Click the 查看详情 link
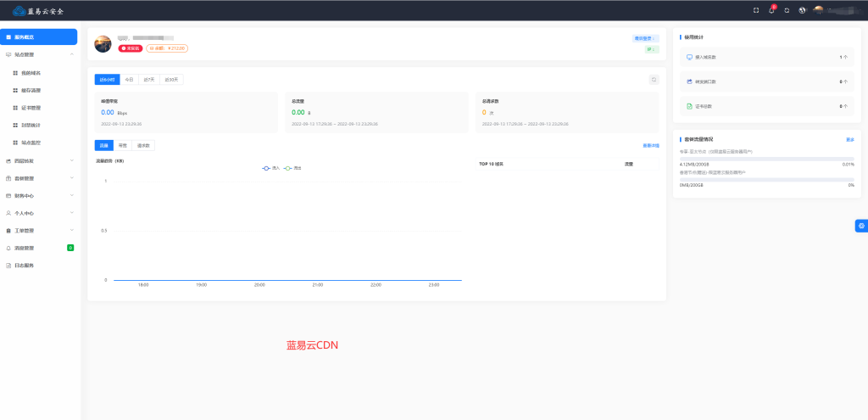This screenshot has height=420, width=868. coord(650,145)
